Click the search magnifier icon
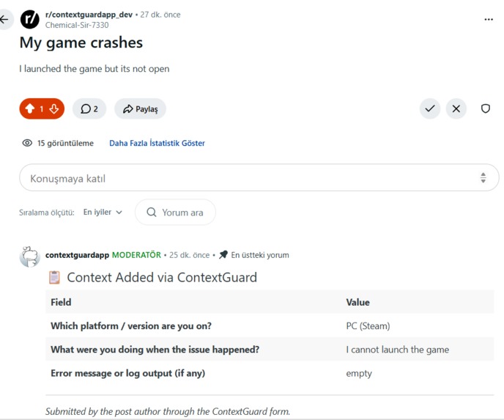This screenshot has height=420, width=504. 152,213
